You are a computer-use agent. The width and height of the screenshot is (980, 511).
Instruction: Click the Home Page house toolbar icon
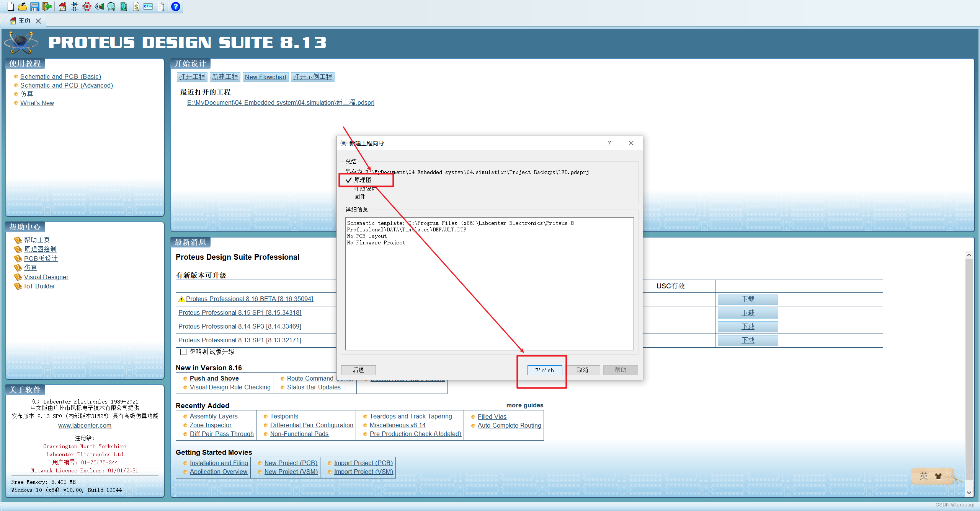[62, 7]
